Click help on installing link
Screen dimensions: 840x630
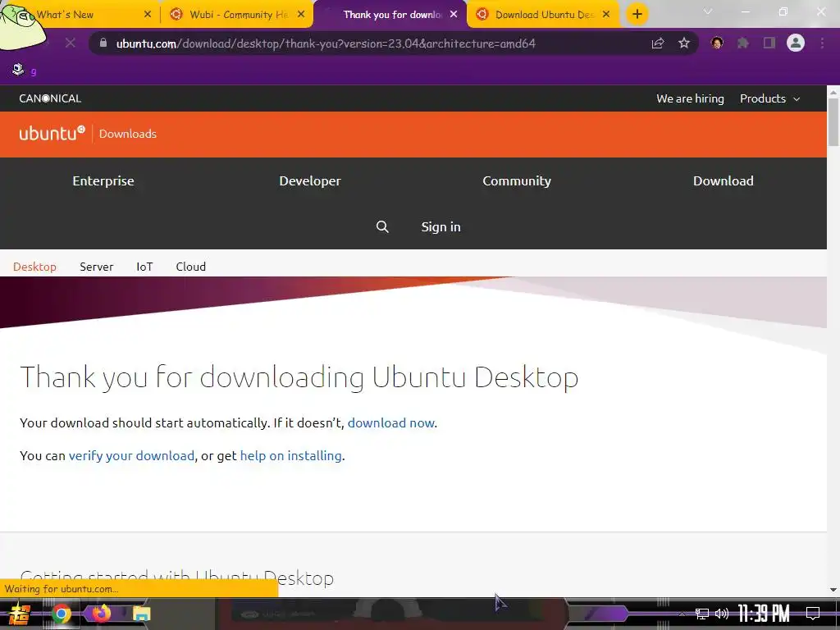[291, 455]
